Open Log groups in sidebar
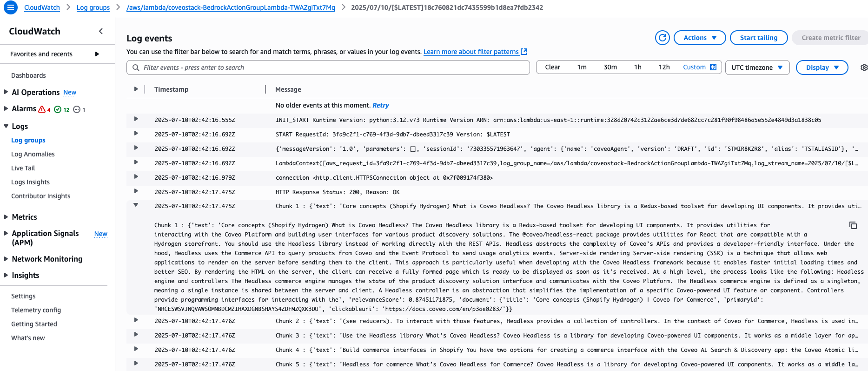The height and width of the screenshot is (371, 868). click(x=28, y=140)
